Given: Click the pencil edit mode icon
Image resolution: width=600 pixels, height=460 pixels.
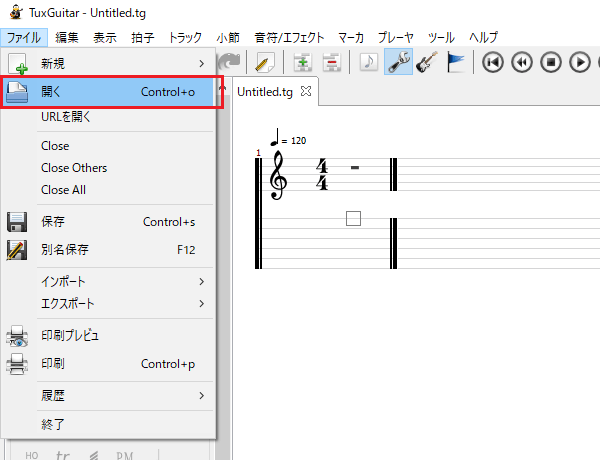Looking at the screenshot, I should tap(265, 62).
